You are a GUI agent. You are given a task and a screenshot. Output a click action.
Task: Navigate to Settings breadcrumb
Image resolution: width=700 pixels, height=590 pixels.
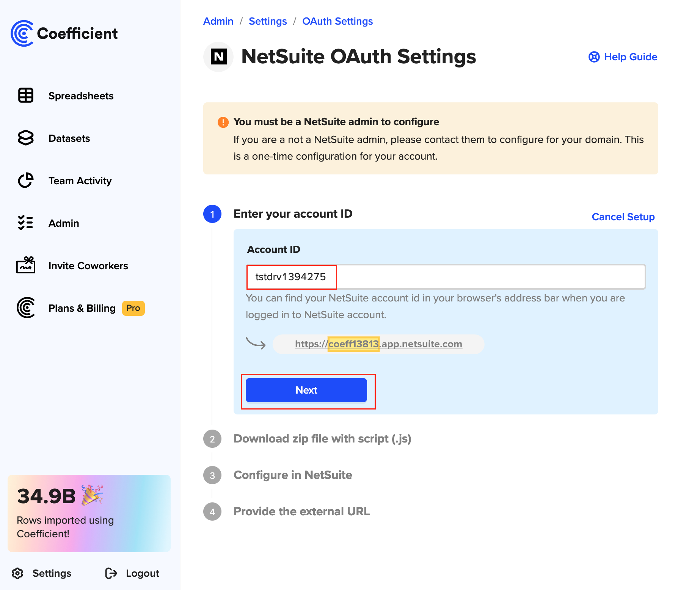(x=268, y=21)
